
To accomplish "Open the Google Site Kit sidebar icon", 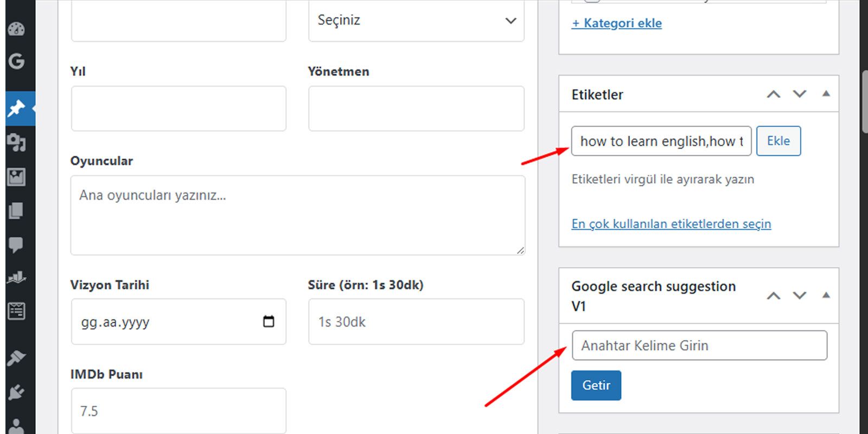I will pos(16,61).
